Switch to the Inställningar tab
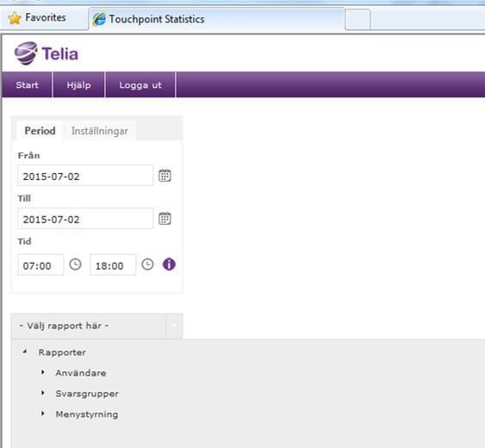The height and width of the screenshot is (448, 485). pyautogui.click(x=100, y=131)
